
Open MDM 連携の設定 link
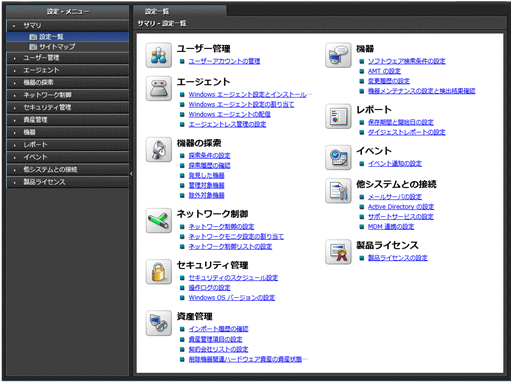[391, 227]
